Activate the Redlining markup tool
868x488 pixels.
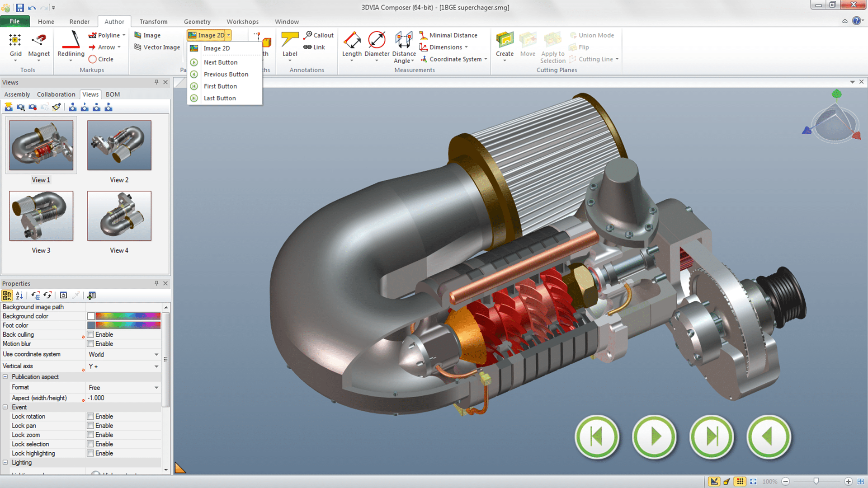click(x=71, y=41)
